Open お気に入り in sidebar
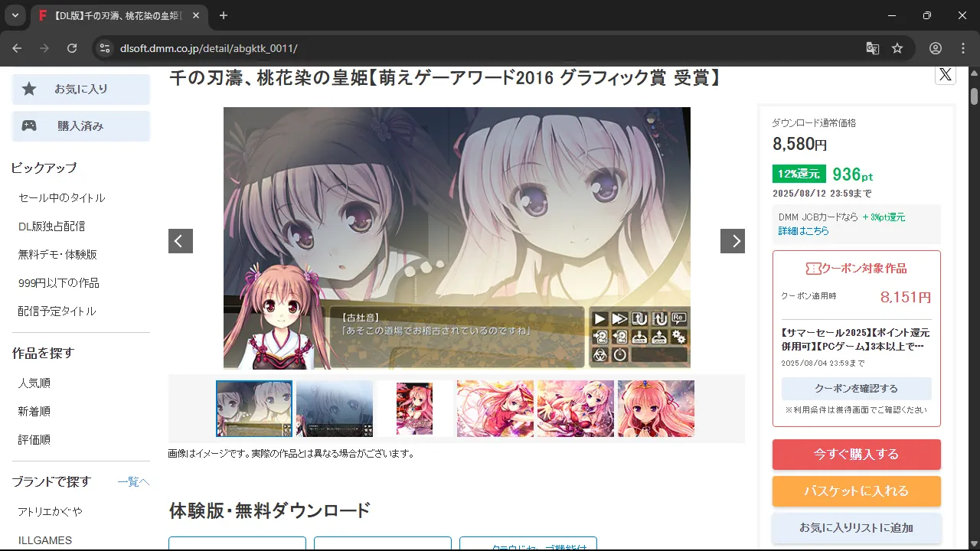Screen dimensions: 980x551 [80, 89]
